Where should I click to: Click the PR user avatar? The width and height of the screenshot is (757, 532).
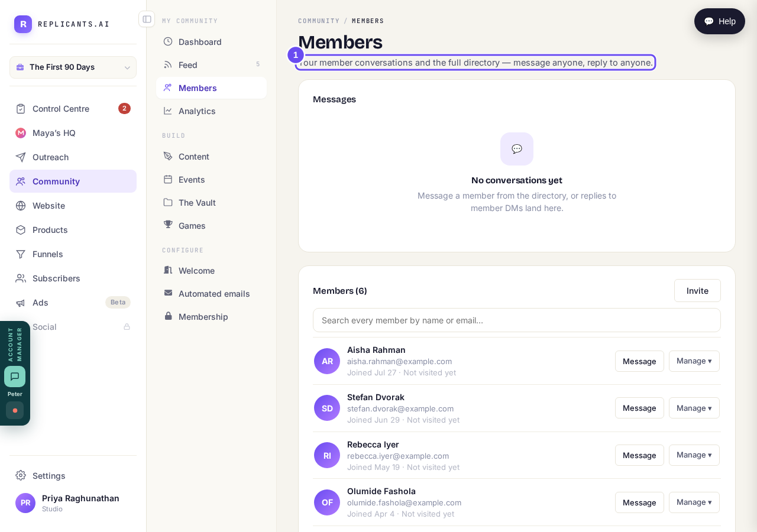point(25,503)
